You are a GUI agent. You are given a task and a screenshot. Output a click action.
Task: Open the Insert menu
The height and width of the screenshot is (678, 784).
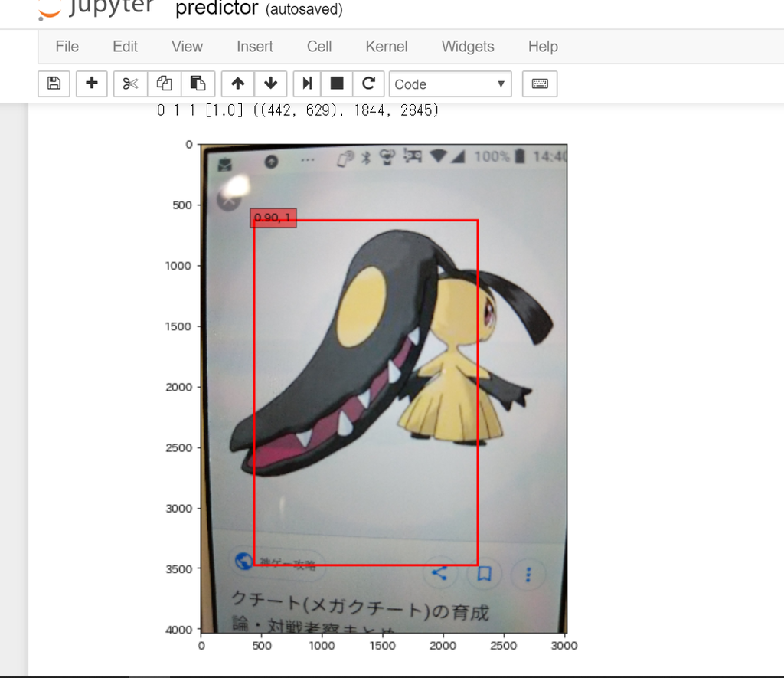255,47
